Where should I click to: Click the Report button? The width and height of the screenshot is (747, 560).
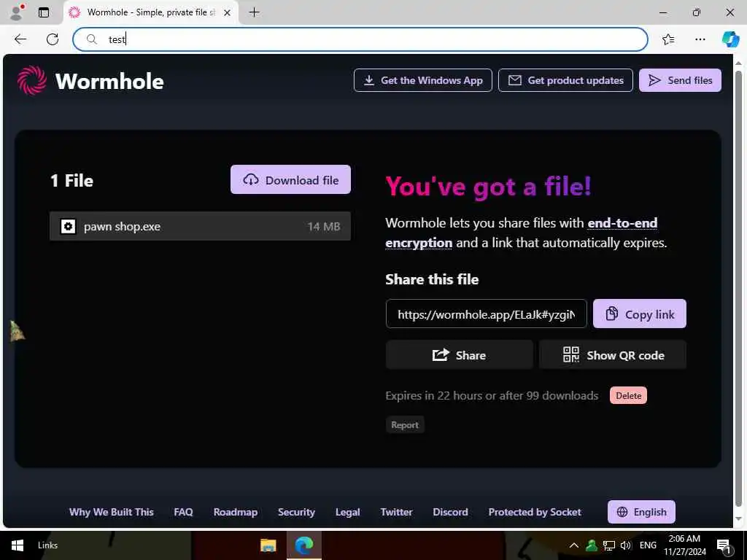coord(405,425)
